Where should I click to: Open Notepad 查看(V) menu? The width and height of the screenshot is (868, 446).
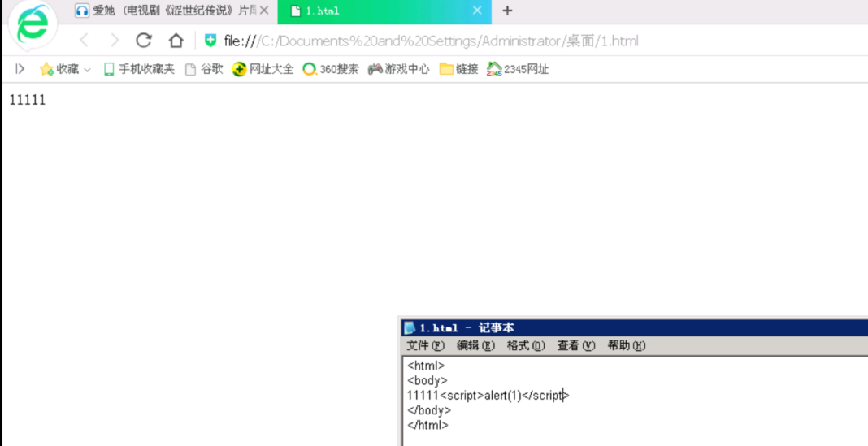point(576,346)
